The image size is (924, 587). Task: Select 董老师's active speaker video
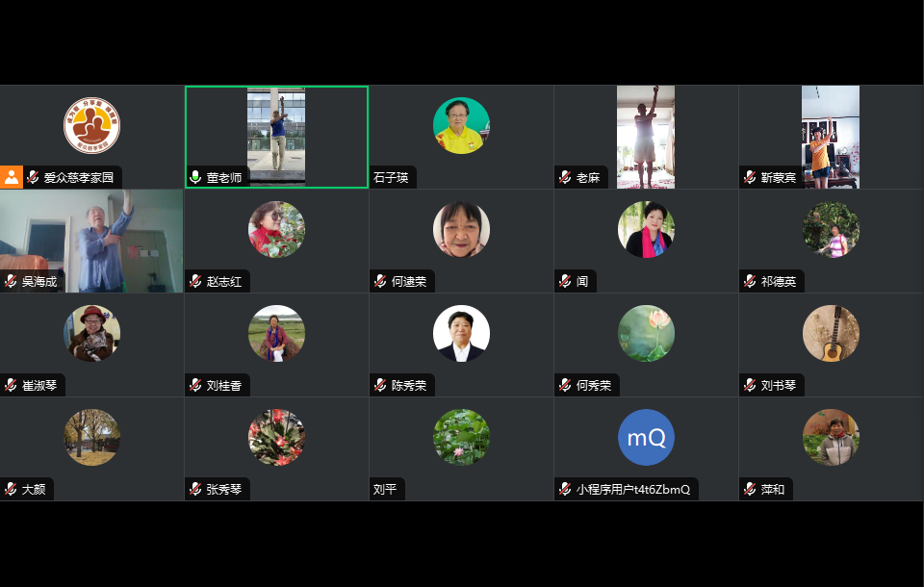pyautogui.click(x=276, y=137)
